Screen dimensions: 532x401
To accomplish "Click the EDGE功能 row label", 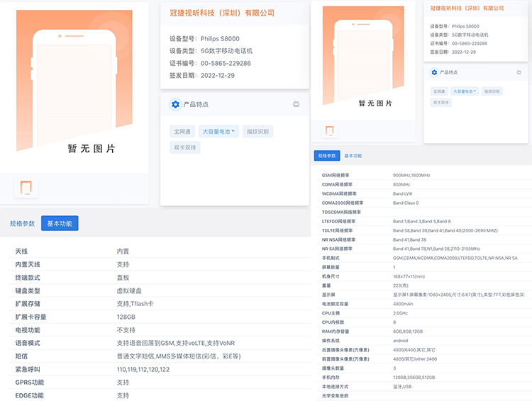I will [30, 395].
